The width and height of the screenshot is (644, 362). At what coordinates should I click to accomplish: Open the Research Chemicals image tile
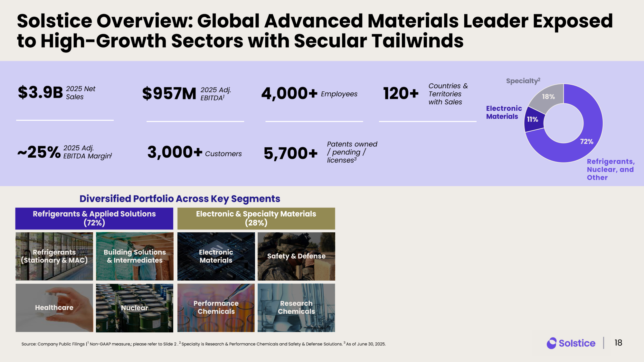(296, 308)
